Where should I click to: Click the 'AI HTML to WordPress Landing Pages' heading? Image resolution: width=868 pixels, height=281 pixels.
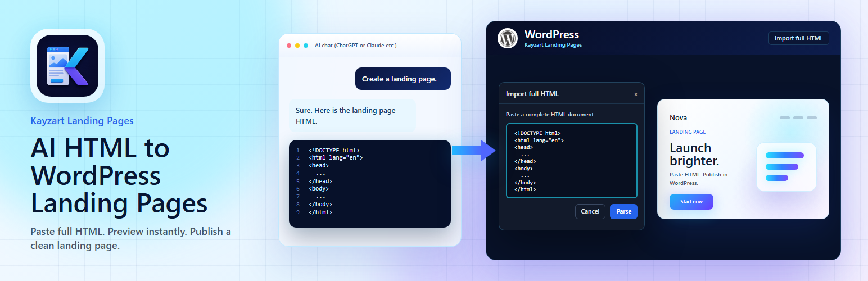tap(119, 176)
